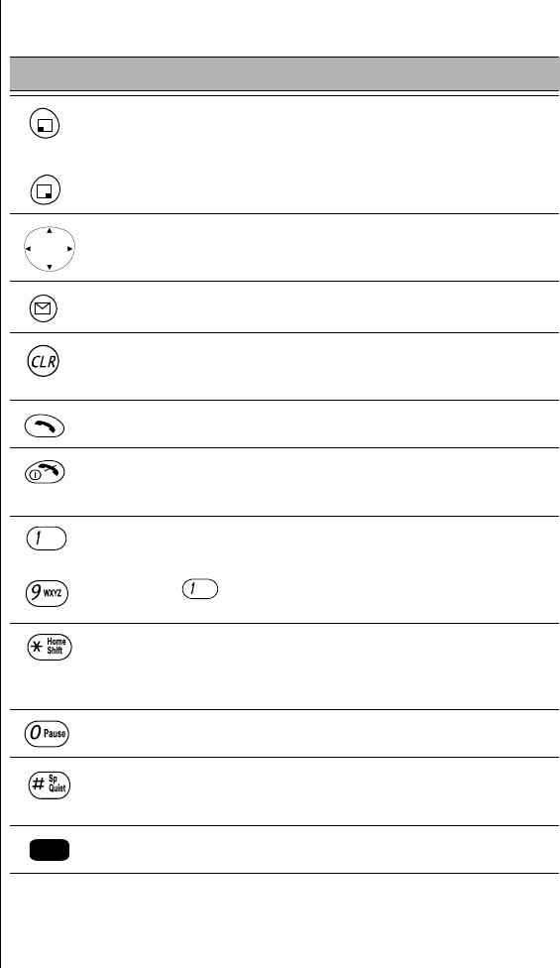This screenshot has width=560, height=968.
Task: Click the CLR clear key icon
Action: [44, 361]
